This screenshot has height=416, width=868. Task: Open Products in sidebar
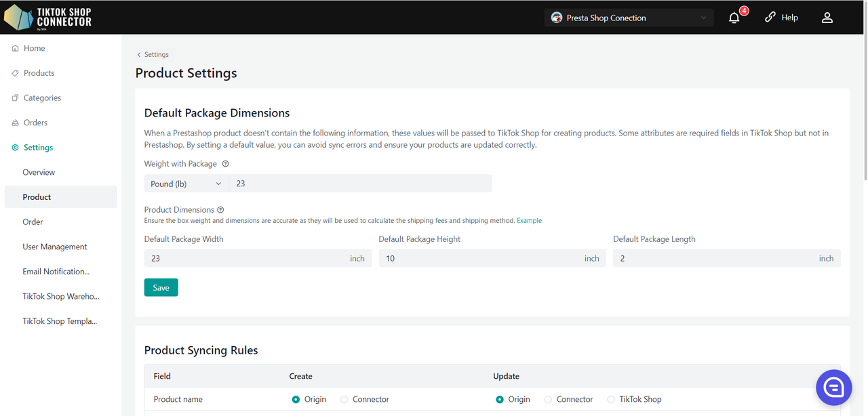[39, 73]
